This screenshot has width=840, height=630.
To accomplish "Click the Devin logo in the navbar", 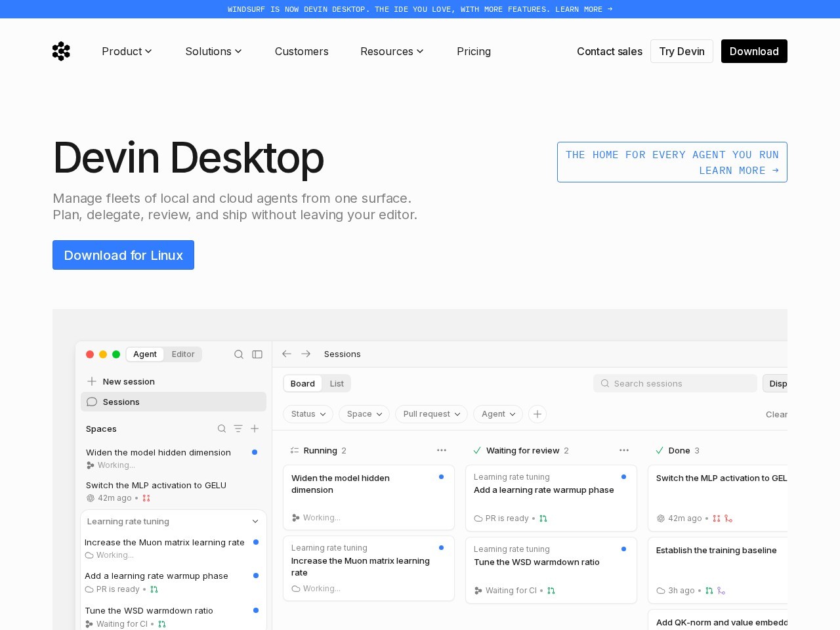I will pos(61,51).
